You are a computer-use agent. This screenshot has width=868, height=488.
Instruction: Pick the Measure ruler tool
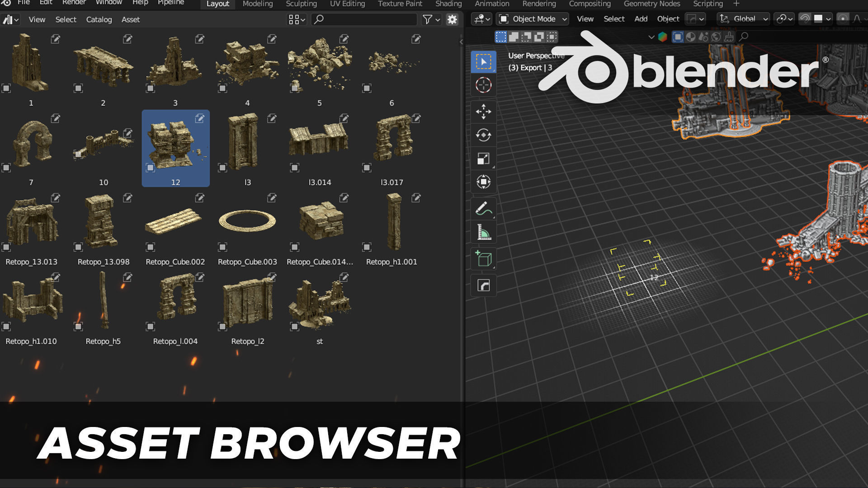pos(483,233)
